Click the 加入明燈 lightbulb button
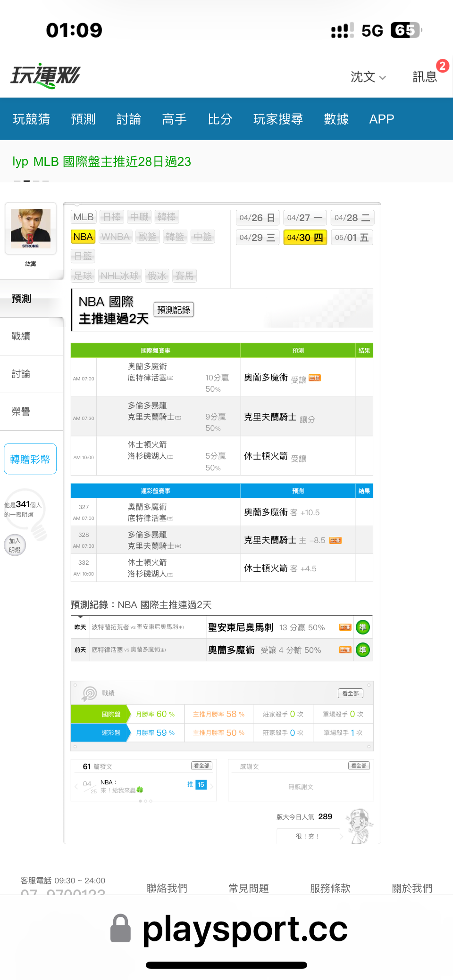 [15, 545]
